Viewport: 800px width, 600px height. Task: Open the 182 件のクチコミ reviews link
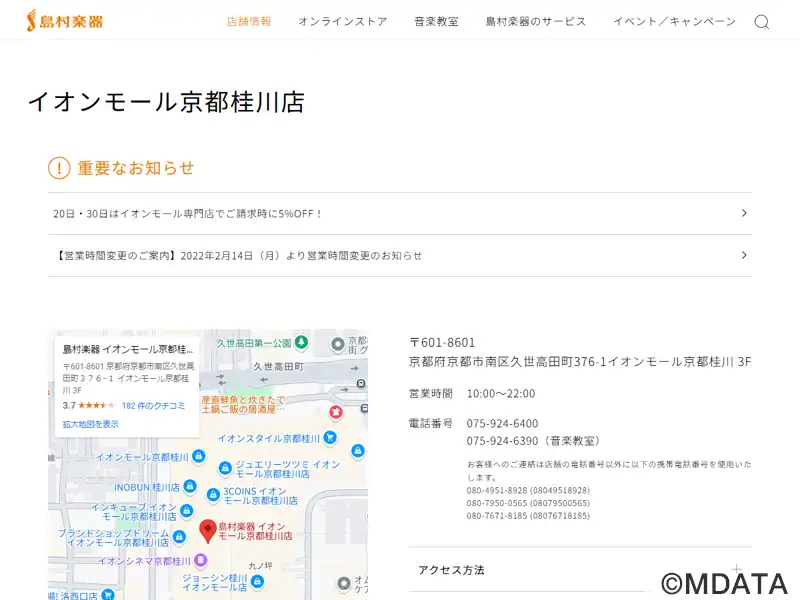tap(153, 406)
